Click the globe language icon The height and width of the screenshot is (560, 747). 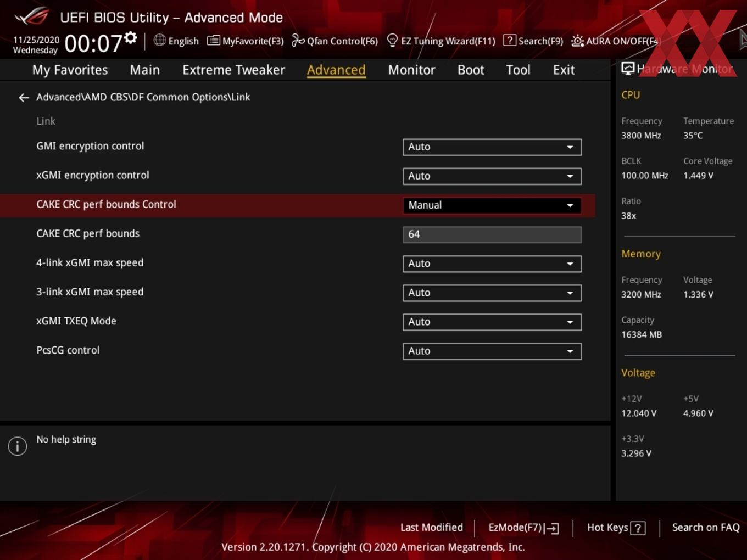(x=159, y=40)
